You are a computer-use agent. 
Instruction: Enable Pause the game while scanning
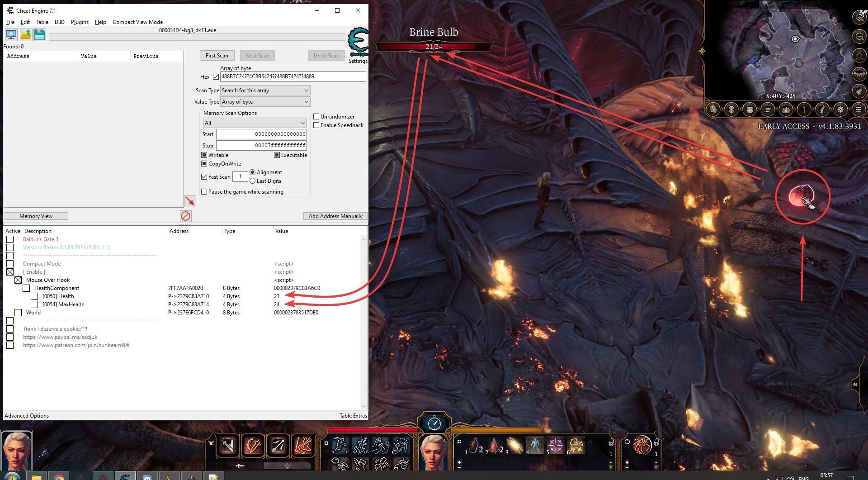[x=204, y=192]
